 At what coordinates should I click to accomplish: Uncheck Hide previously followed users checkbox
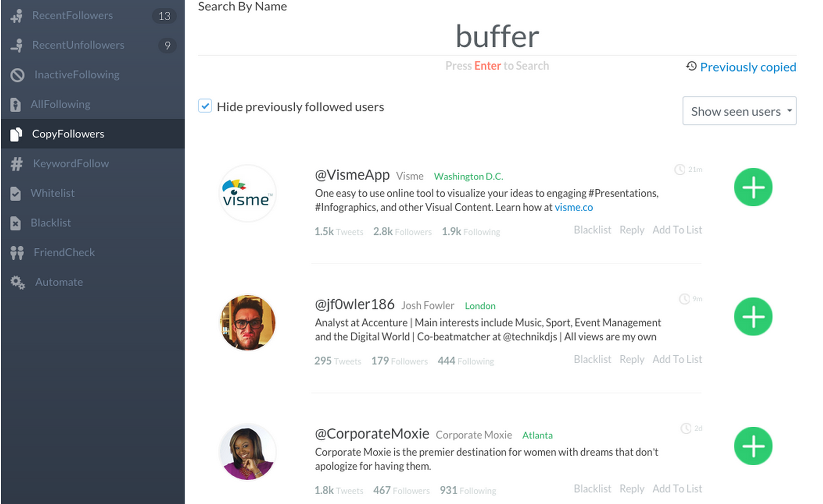point(205,106)
